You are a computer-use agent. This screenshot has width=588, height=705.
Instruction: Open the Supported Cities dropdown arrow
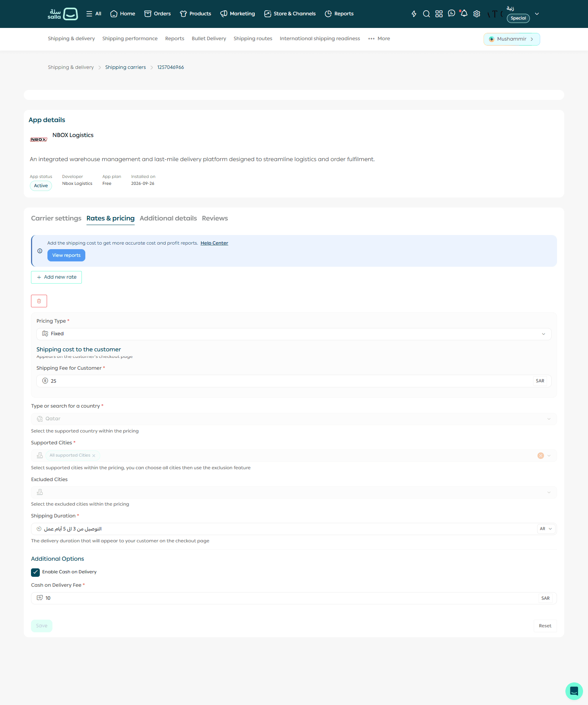click(x=549, y=455)
